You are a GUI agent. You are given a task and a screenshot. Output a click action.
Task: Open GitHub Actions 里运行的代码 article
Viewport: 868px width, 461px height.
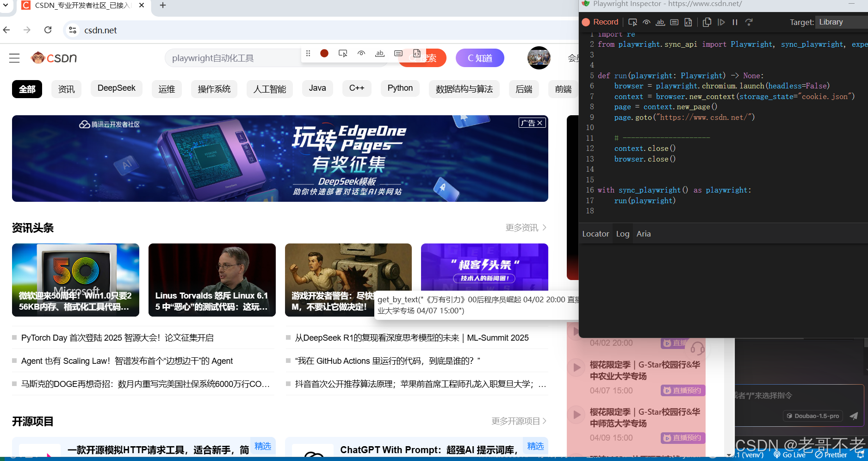pyautogui.click(x=388, y=361)
